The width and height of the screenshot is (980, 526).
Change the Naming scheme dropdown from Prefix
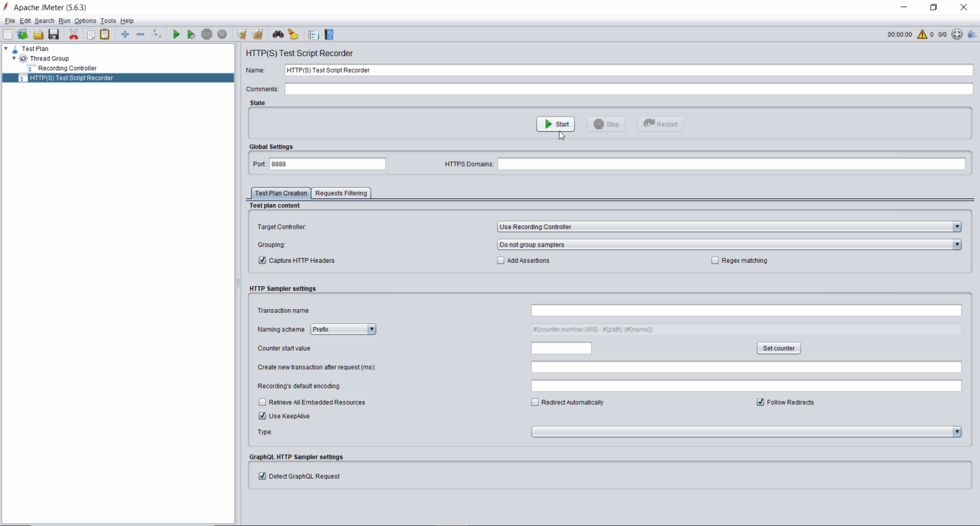click(x=371, y=329)
